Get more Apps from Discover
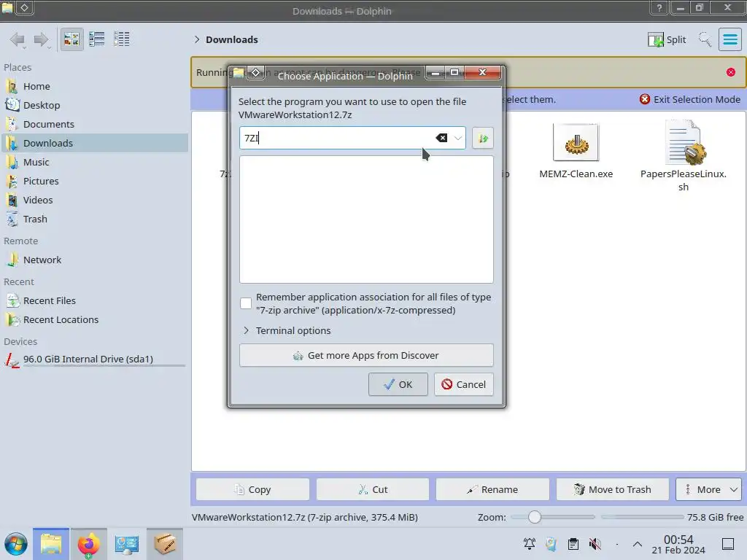This screenshot has width=747, height=560. click(x=366, y=355)
